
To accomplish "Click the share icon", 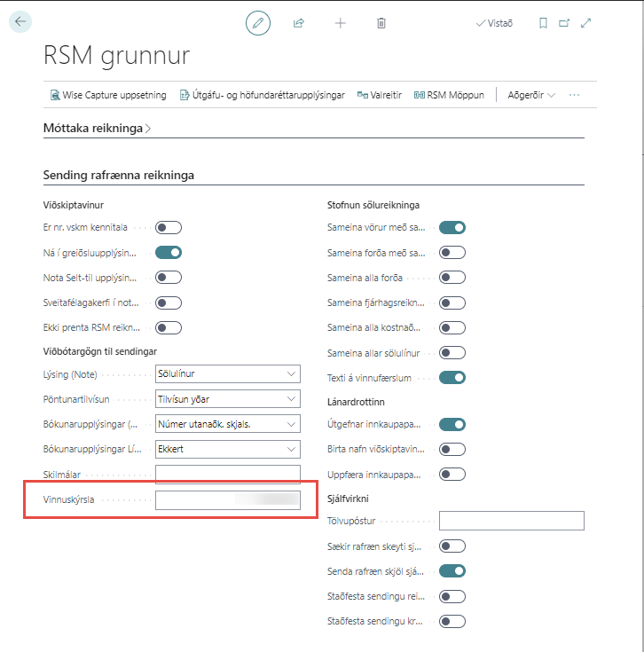I will point(299,23).
